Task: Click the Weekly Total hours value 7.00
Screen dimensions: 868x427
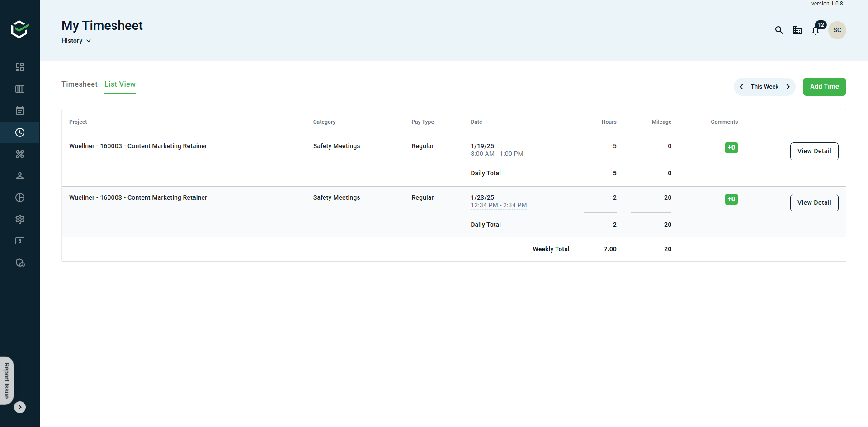Action: point(610,249)
